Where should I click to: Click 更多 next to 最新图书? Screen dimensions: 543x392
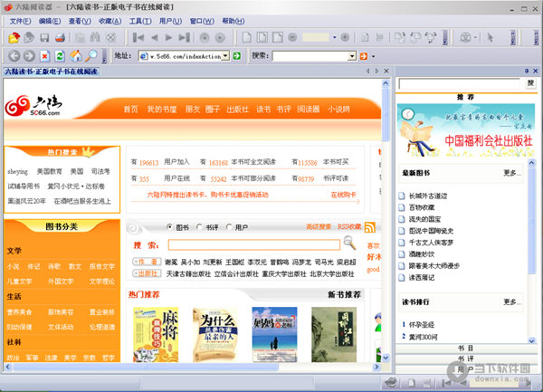pos(512,173)
